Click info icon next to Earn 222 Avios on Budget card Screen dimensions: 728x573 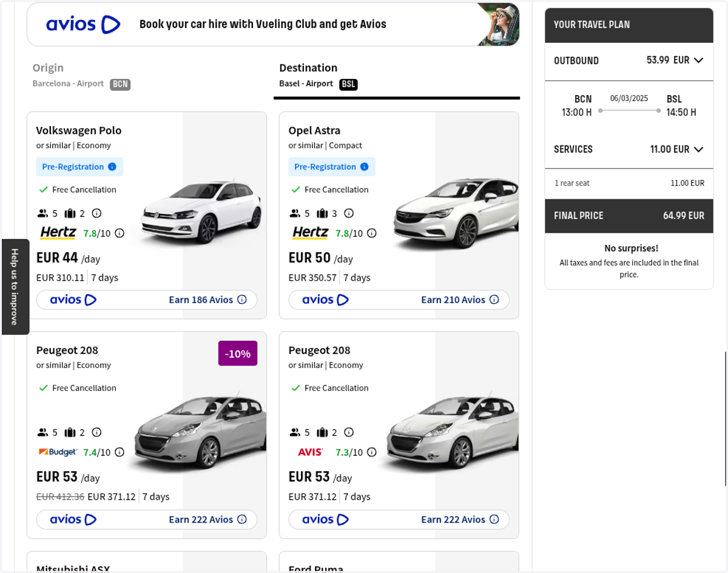click(x=242, y=519)
